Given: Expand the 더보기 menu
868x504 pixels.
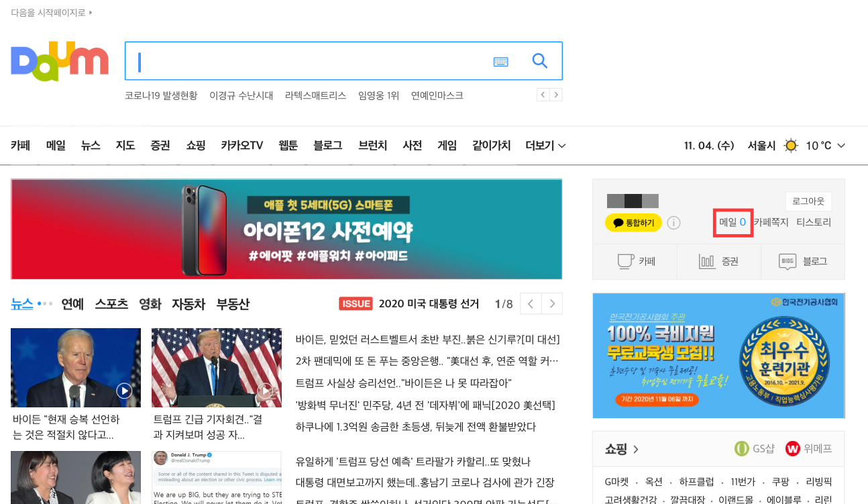Looking at the screenshot, I should click(x=545, y=146).
